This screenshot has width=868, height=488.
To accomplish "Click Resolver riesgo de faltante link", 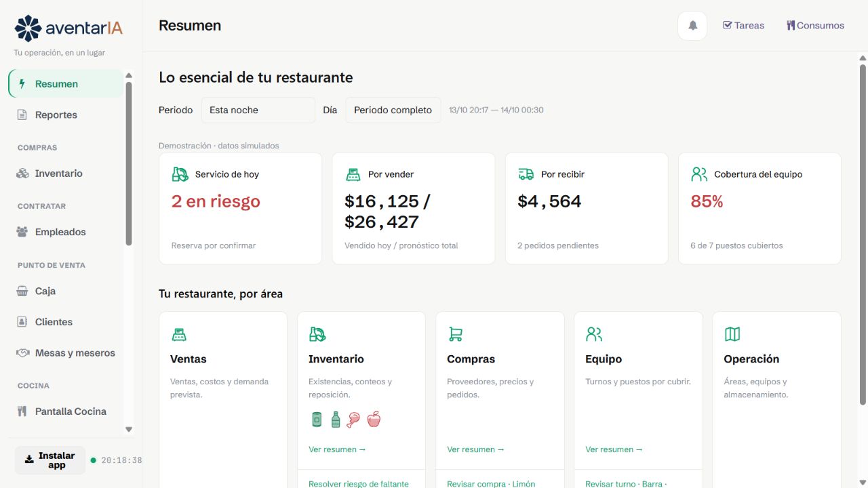I will click(359, 484).
